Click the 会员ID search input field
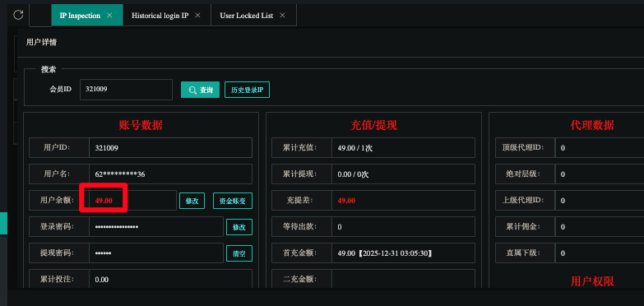 click(126, 90)
